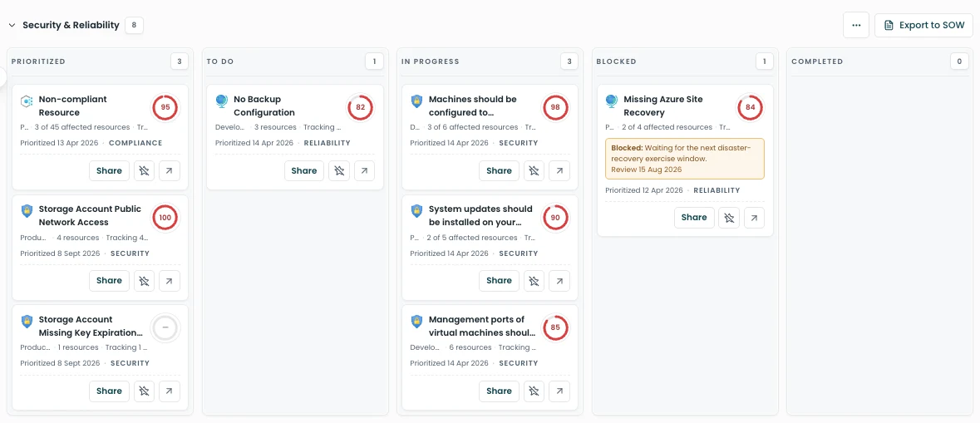Viewport: 980px width, 423px height.
Task: Click globe icon on Missing Azure Site Recovery
Action: pyautogui.click(x=611, y=101)
